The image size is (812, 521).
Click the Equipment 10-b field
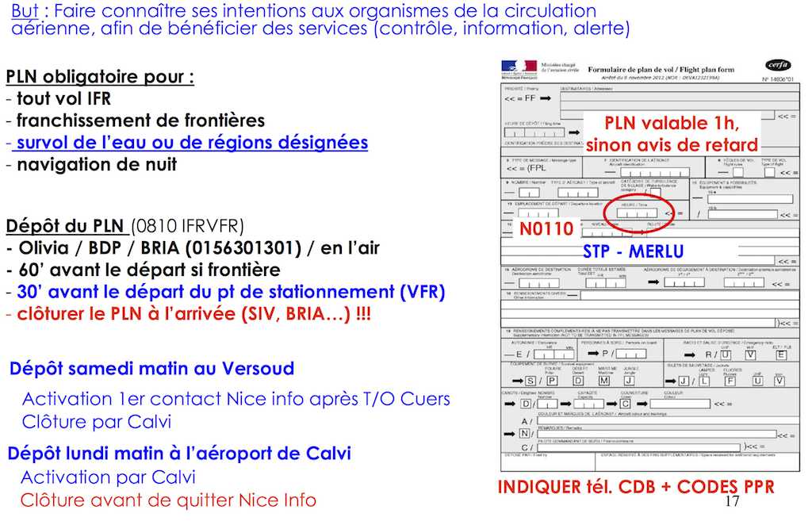pos(742,214)
